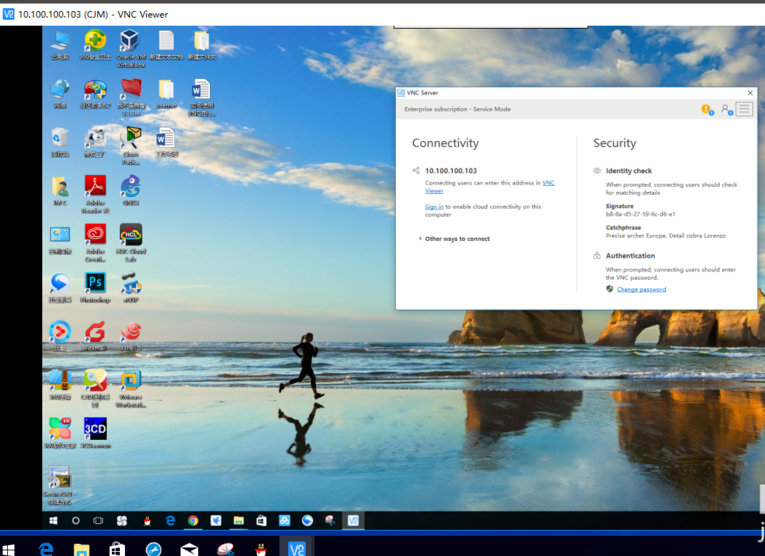This screenshot has height=556, width=765.
Task: Open the VMware Workstation desktop shortcut
Action: (x=130, y=382)
